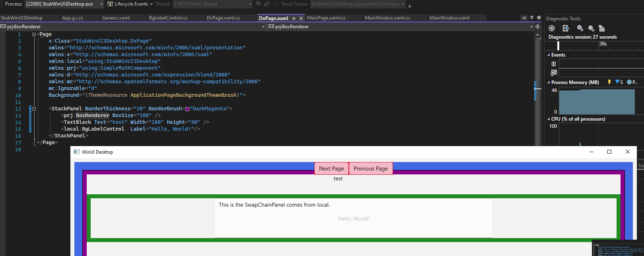Click the yellow GC marker in Process Memory legend
Image resolution: width=644 pixels, height=256 pixels.
(x=609, y=82)
